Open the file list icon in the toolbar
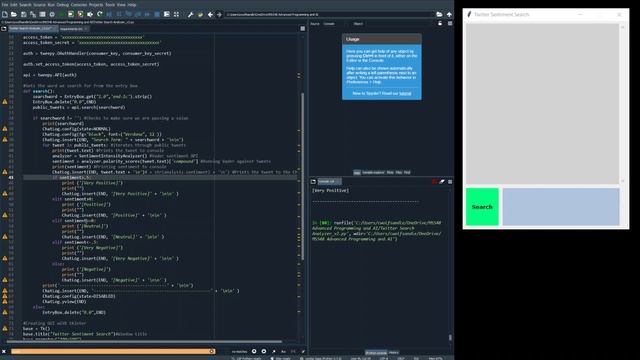Screen dimensions: 640x360 point(42,14)
